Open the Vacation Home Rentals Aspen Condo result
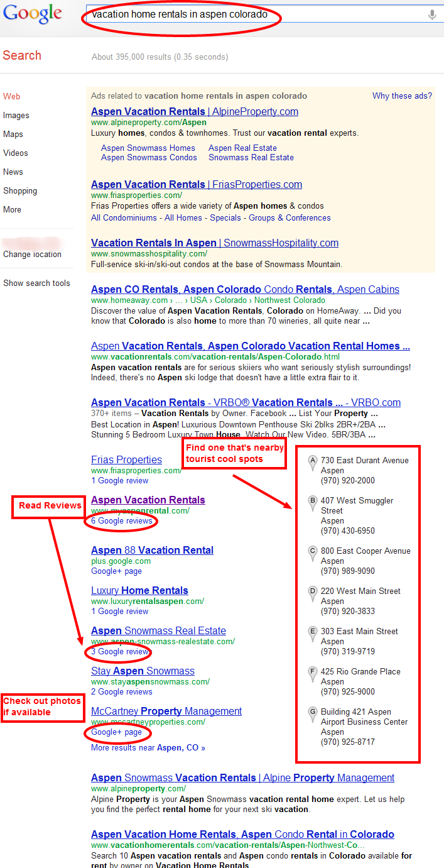The width and height of the screenshot is (444, 868). click(x=242, y=835)
